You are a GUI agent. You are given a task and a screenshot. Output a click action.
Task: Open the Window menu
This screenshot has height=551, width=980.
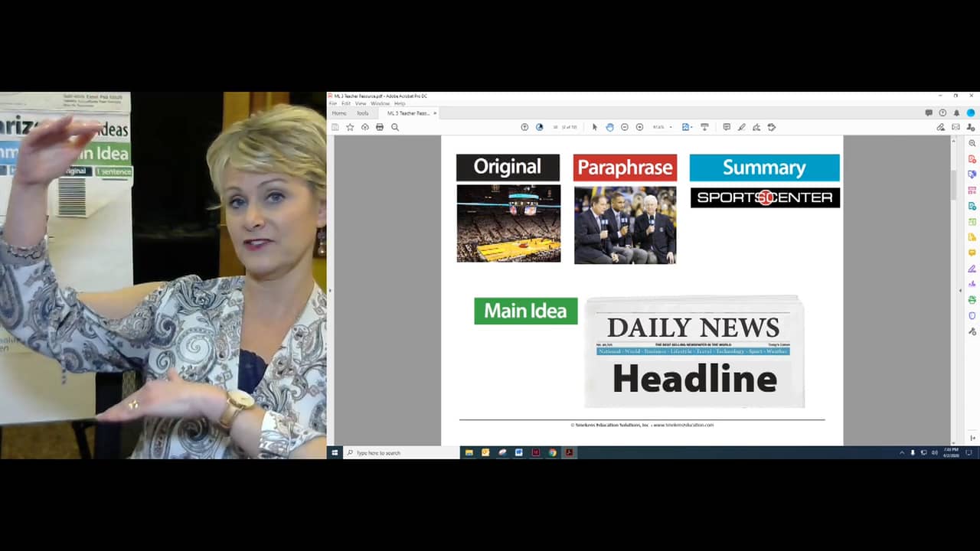pyautogui.click(x=381, y=103)
